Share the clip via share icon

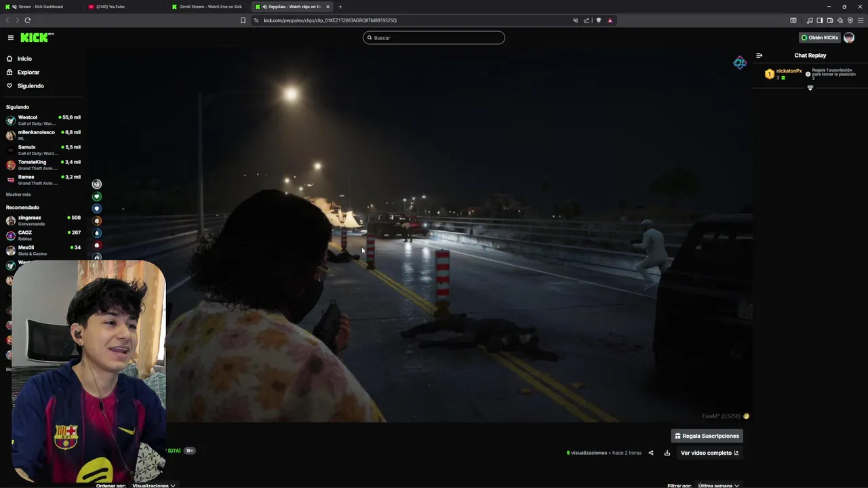click(x=651, y=453)
